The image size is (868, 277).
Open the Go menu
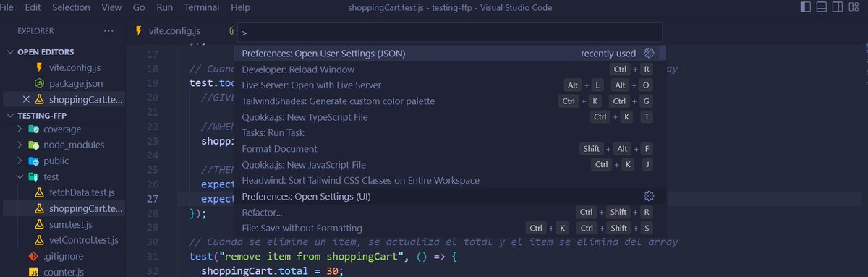[140, 7]
